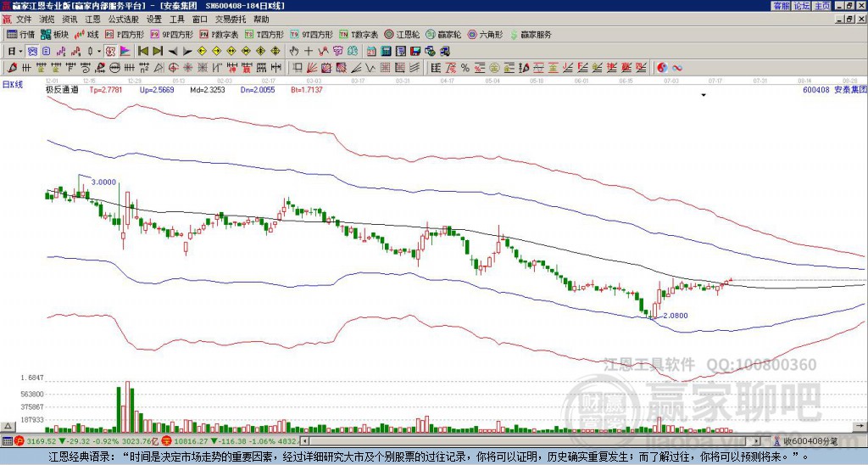Toggle the 权 adjusted-price button

point(110,52)
